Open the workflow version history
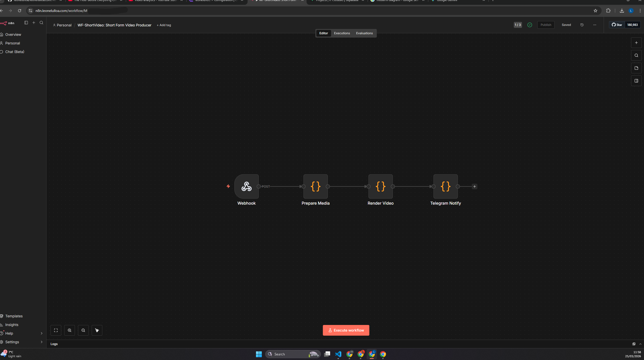The image size is (644, 360). pos(582,25)
